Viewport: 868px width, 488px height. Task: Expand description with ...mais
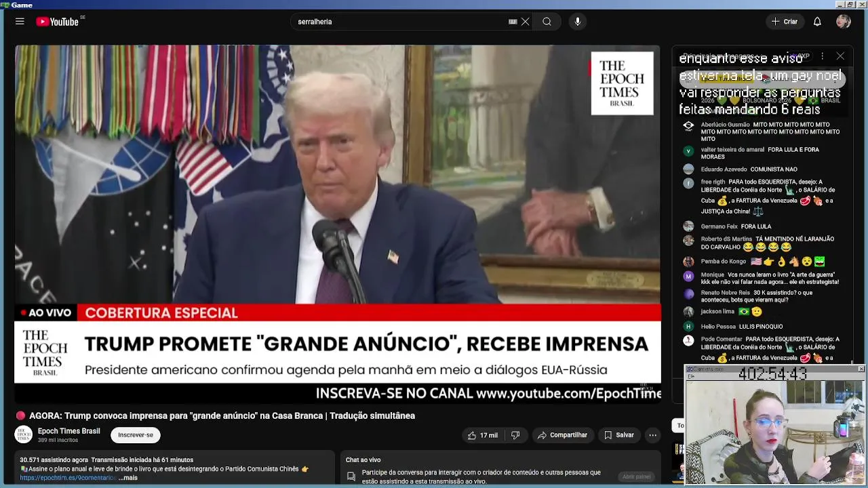click(127, 478)
